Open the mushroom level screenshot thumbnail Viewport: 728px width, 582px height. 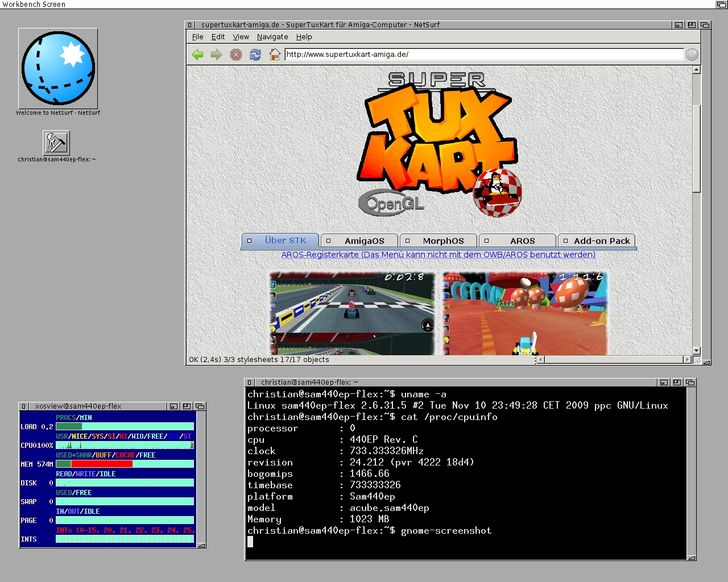pyautogui.click(x=525, y=313)
